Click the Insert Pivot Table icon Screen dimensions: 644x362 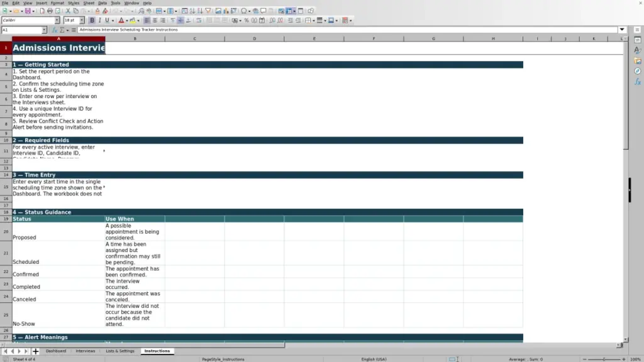click(x=234, y=11)
